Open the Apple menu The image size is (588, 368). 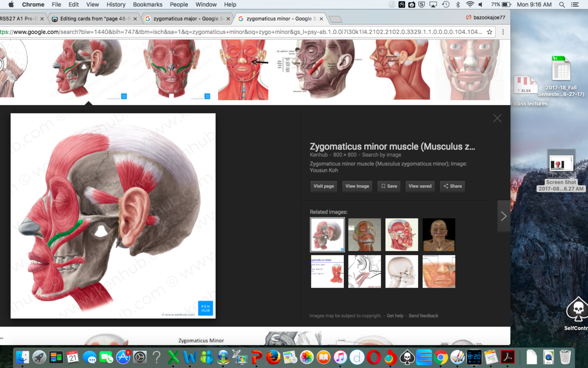[11, 4]
